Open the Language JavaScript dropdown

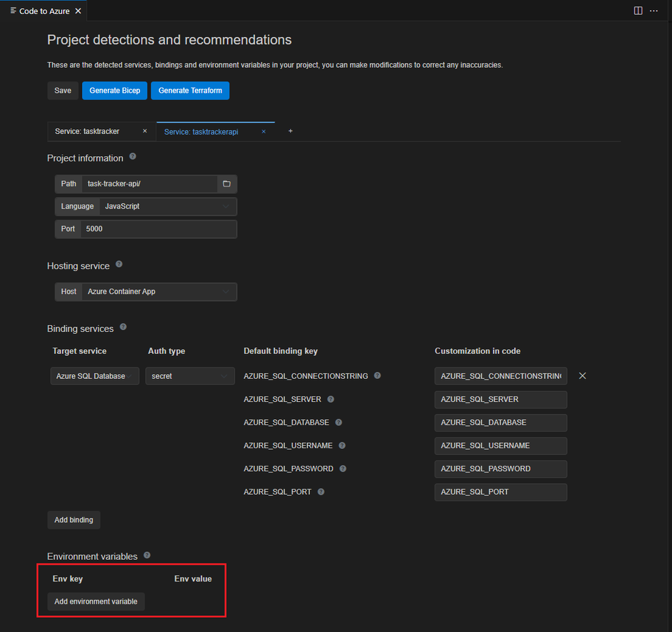pyautogui.click(x=168, y=207)
